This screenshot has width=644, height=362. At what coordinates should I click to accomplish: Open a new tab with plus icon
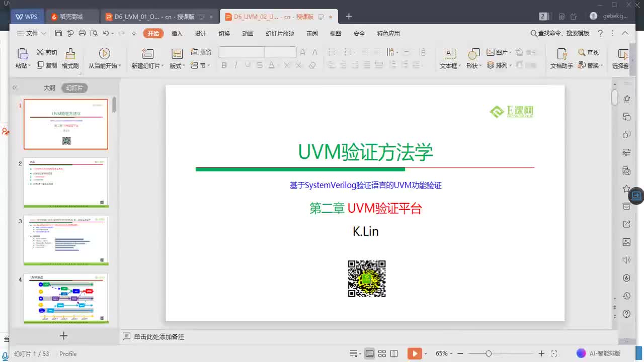pyautogui.click(x=349, y=17)
